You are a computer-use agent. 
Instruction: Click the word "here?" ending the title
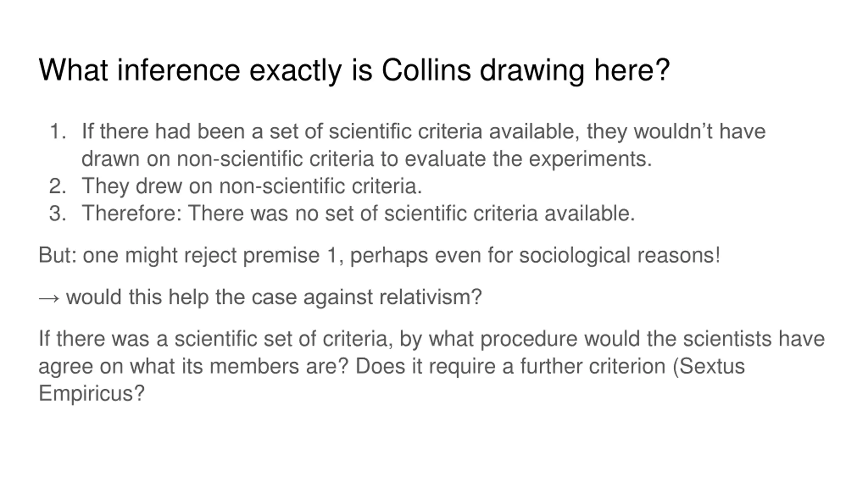[632, 70]
